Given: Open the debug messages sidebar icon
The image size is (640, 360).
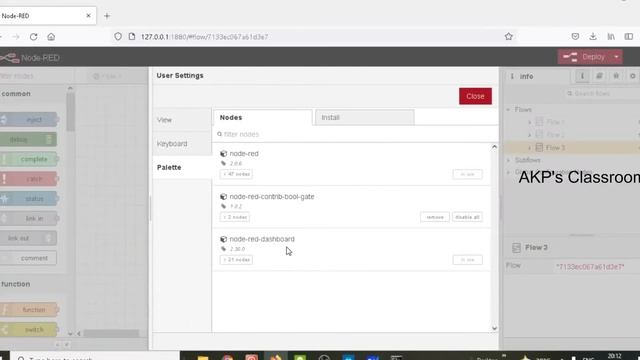Looking at the screenshot, I should tap(616, 76).
